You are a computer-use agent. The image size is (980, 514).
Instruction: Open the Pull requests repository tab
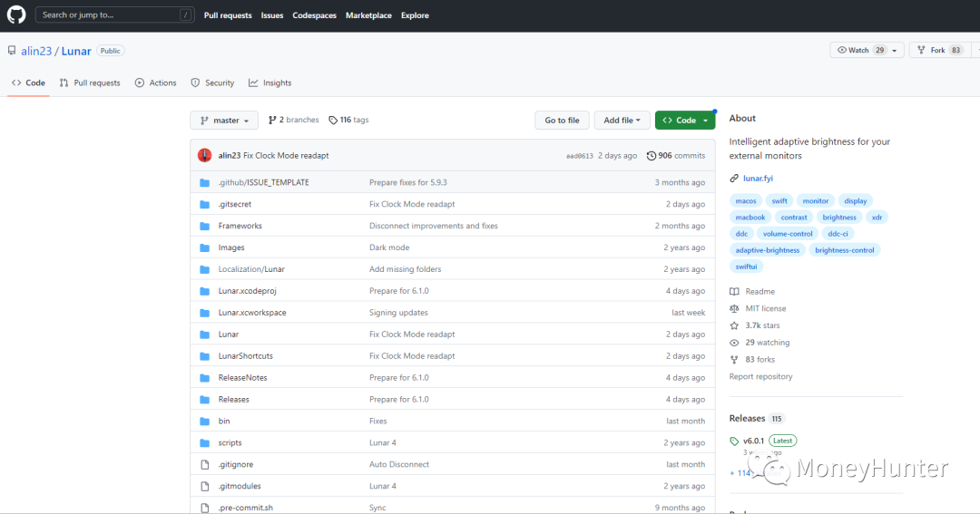click(90, 82)
